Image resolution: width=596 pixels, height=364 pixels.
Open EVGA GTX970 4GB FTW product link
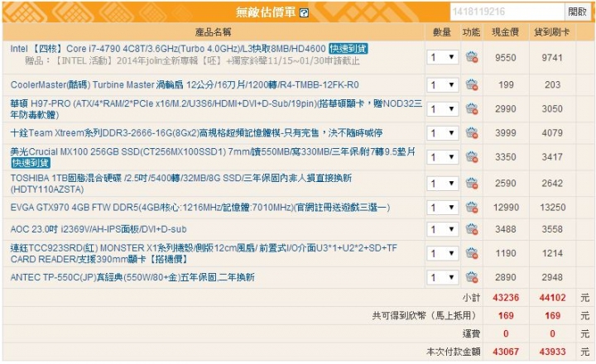[x=200, y=208]
